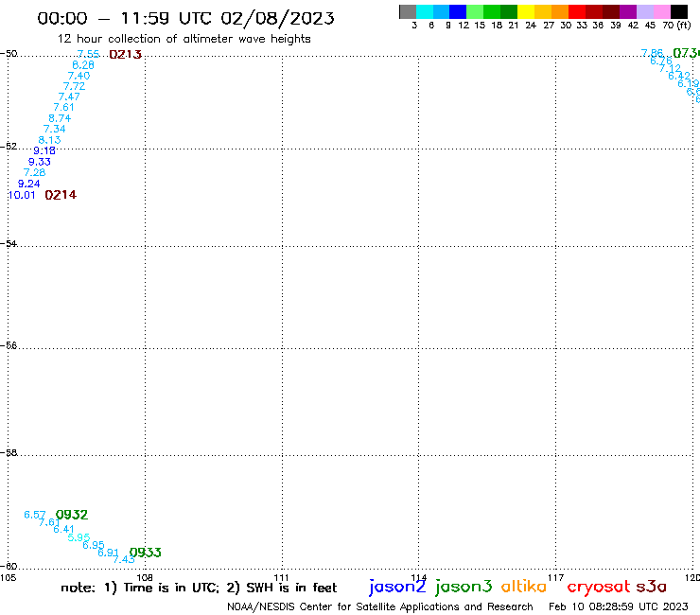Viewport: 700px width, 615px height.
Task: Select the 6.57 value beside 0932
Action: click(x=35, y=515)
